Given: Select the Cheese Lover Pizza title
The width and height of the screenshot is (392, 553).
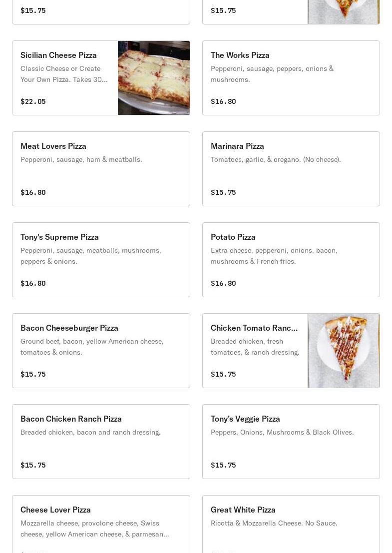Looking at the screenshot, I should (55, 510).
